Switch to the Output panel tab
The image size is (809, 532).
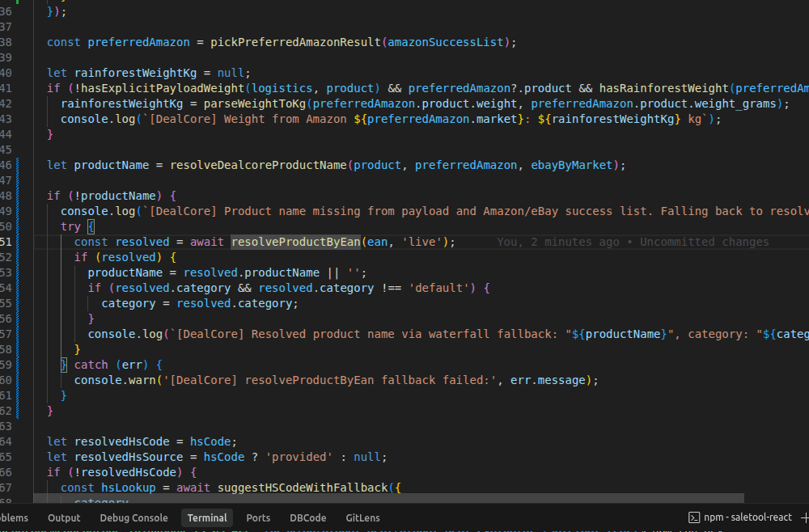pyautogui.click(x=64, y=517)
